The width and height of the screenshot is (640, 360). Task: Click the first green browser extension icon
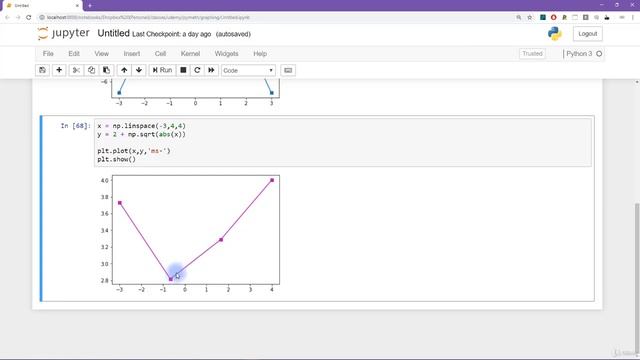coord(543,17)
